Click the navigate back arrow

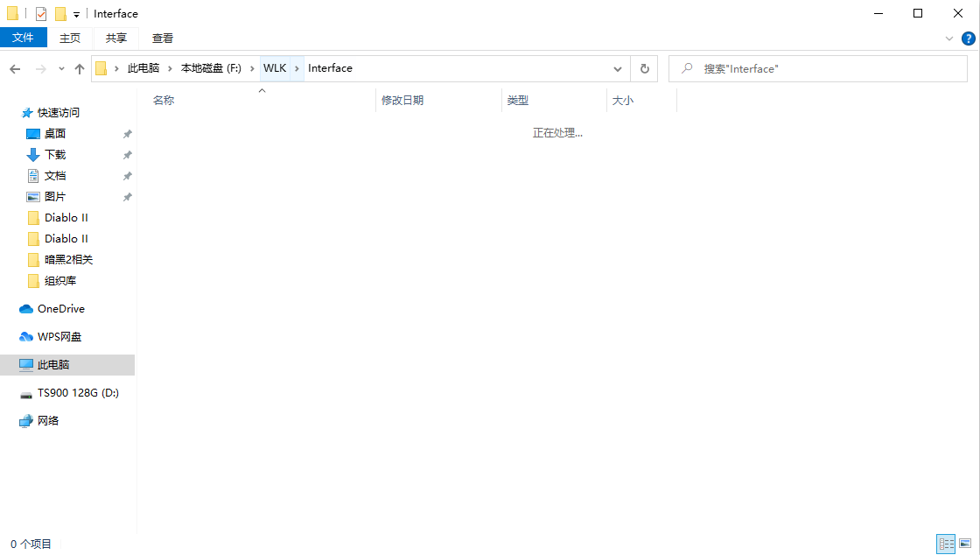point(15,68)
